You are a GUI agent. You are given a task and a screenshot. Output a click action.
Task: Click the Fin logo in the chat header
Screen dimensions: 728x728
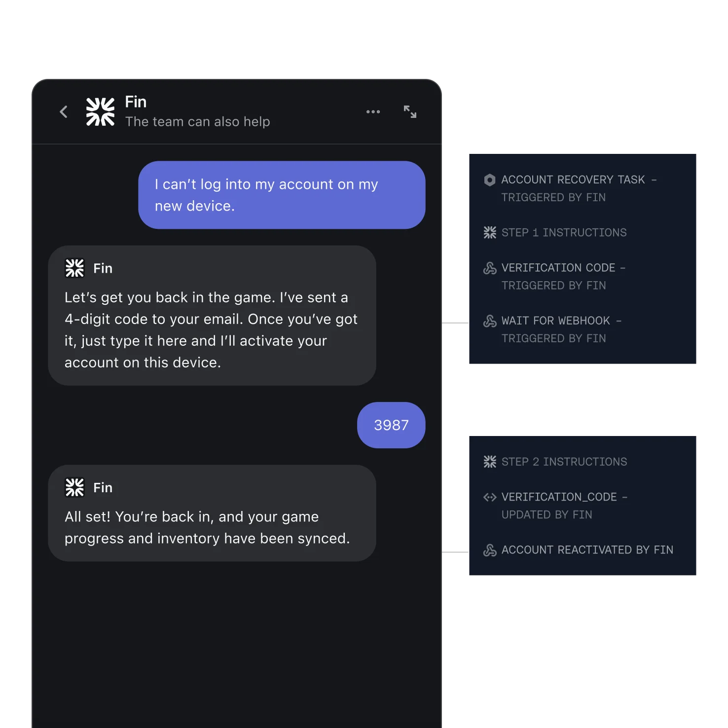[100, 111]
